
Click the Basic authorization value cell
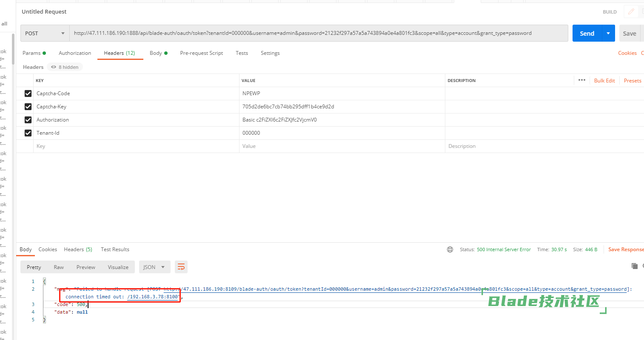pos(342,120)
